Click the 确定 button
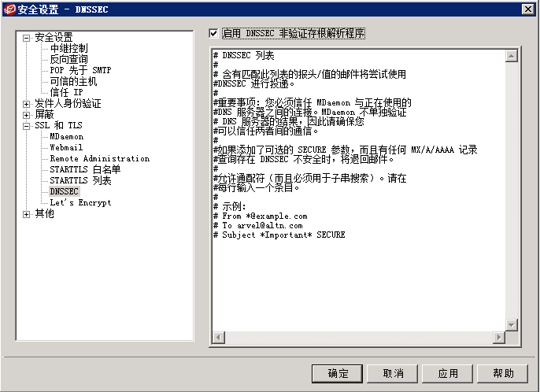The image size is (540, 392). (x=337, y=374)
